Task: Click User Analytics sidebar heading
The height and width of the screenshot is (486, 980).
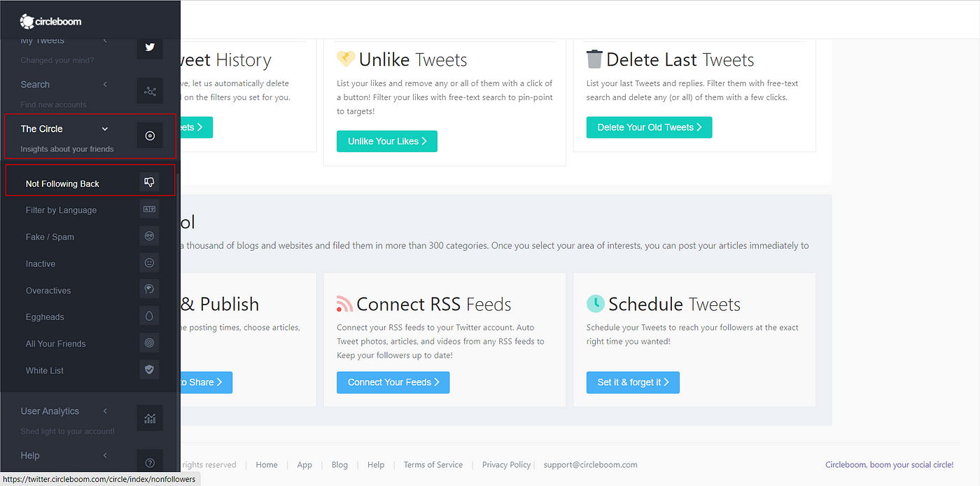Action: 50,411
